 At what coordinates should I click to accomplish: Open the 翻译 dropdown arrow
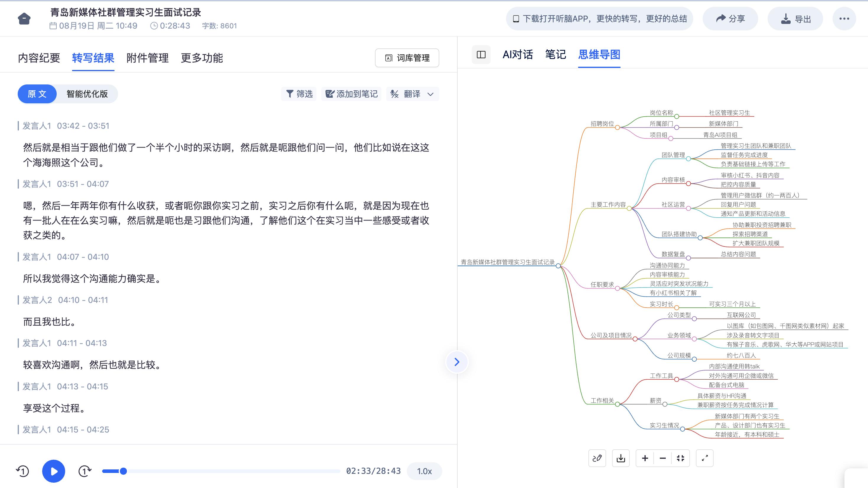pos(430,94)
